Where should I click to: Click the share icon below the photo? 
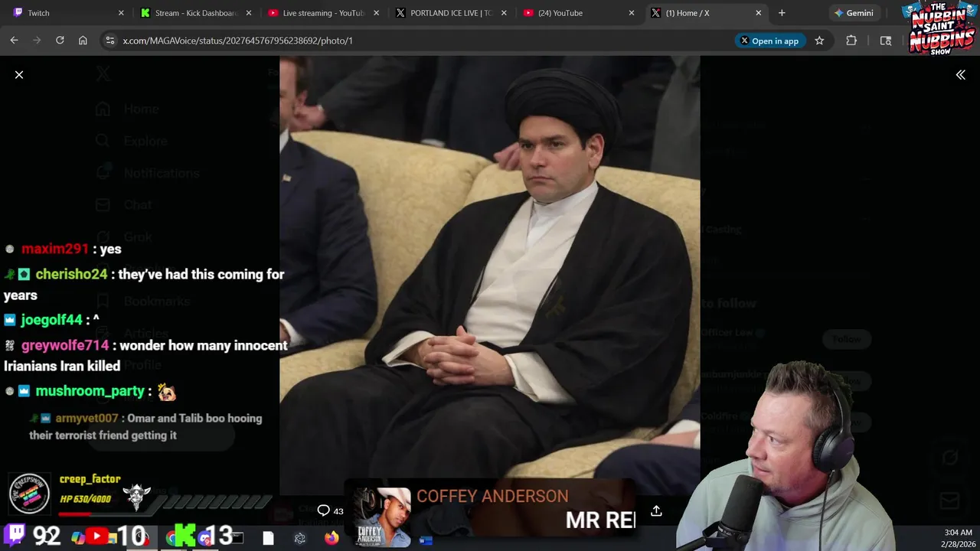pos(656,510)
